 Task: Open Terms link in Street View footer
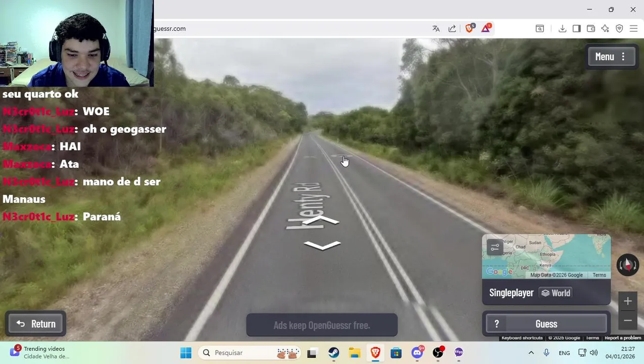pyautogui.click(x=592, y=338)
